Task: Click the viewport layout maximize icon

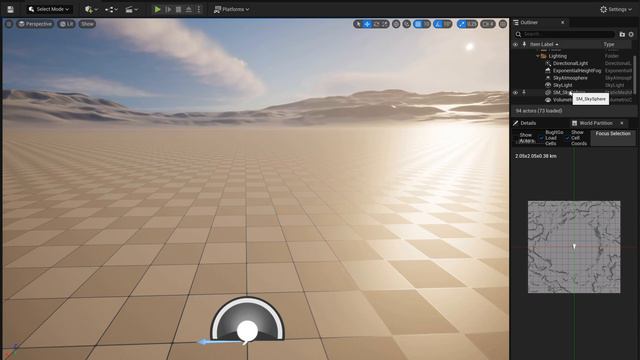Action: tap(503, 24)
